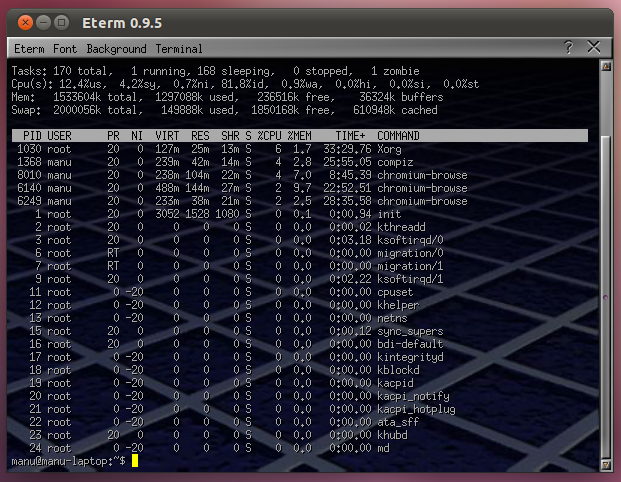This screenshot has width=621, height=482.
Task: Click the cpuset process name
Action: pyautogui.click(x=395, y=292)
